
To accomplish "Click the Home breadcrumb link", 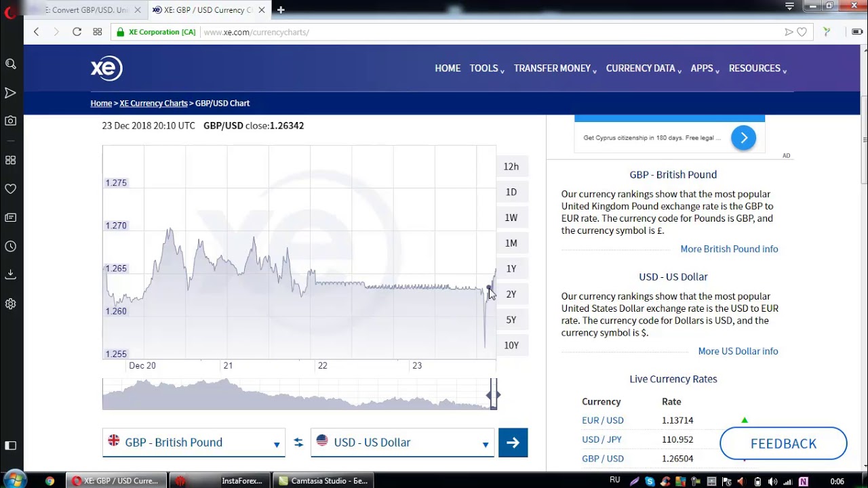I will point(101,103).
